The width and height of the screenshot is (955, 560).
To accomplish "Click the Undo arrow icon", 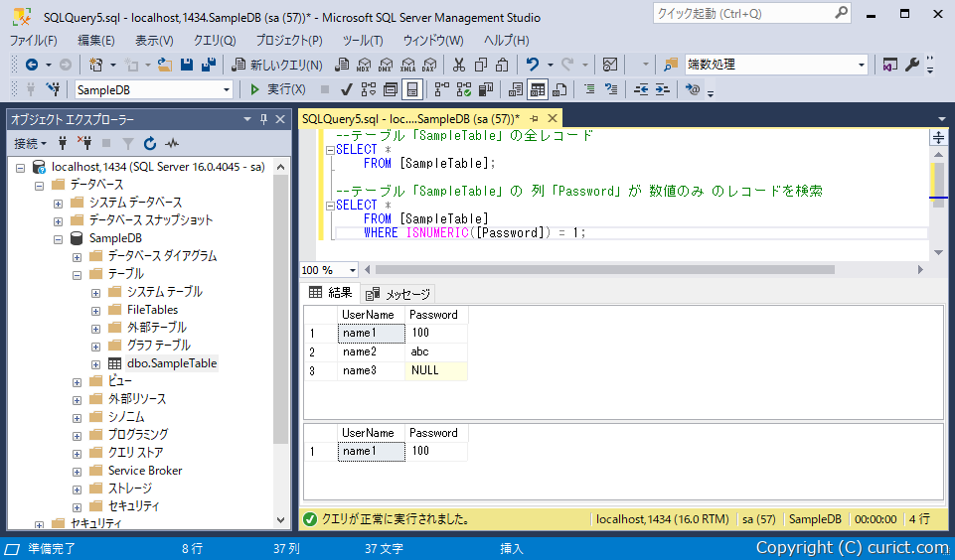I will pyautogui.click(x=533, y=65).
